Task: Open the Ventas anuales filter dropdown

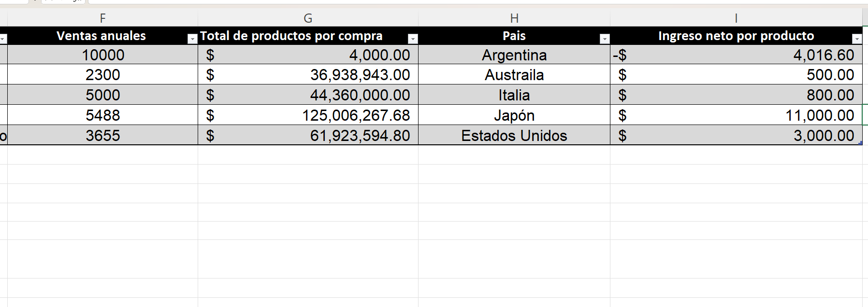Action: click(x=192, y=39)
